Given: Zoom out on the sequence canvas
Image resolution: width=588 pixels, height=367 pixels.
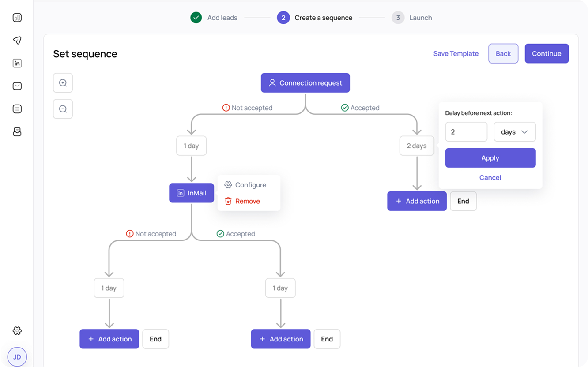Looking at the screenshot, I should pyautogui.click(x=63, y=109).
